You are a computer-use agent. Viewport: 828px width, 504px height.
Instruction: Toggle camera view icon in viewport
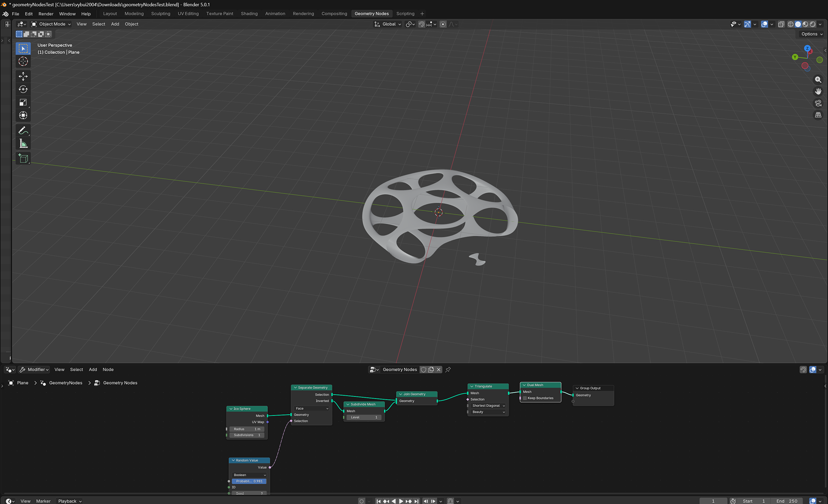(x=818, y=103)
